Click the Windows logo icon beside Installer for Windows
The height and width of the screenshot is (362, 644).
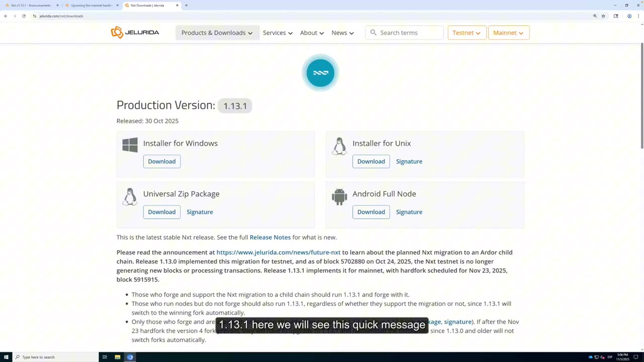tap(130, 145)
